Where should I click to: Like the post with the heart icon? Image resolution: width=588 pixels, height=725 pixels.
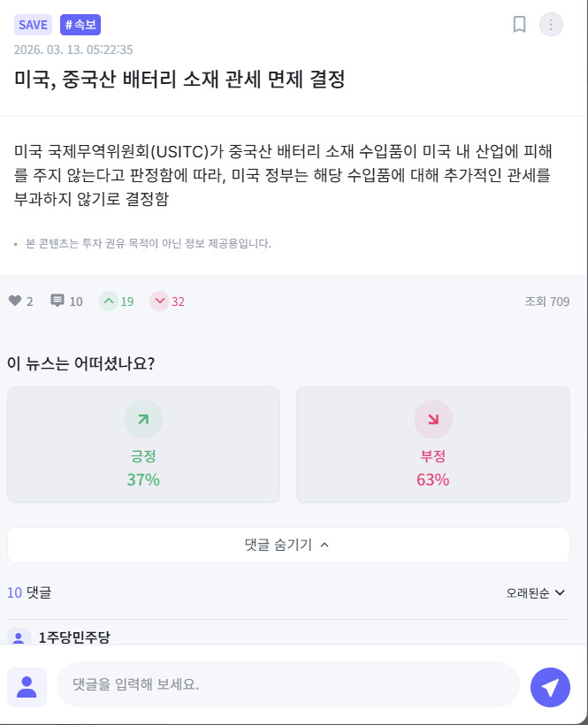click(15, 301)
